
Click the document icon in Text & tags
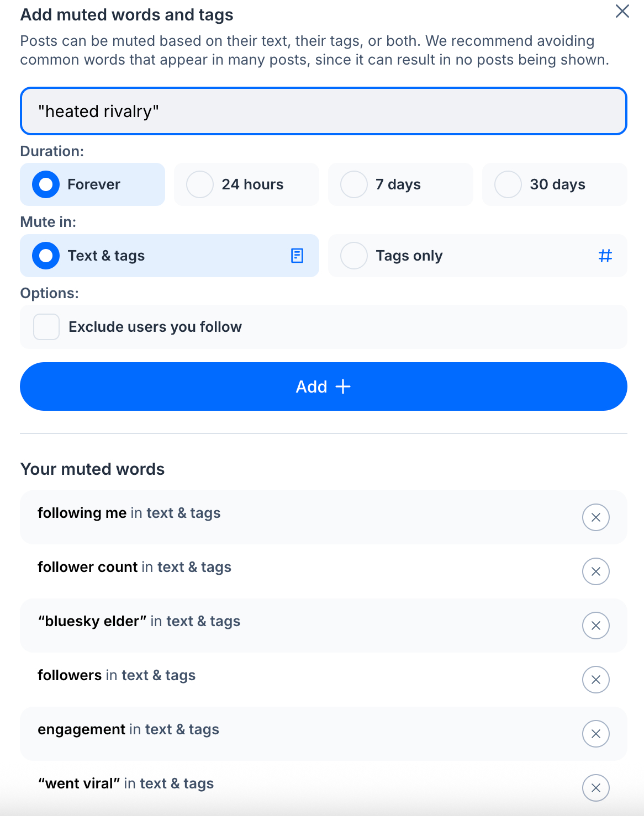coord(297,256)
